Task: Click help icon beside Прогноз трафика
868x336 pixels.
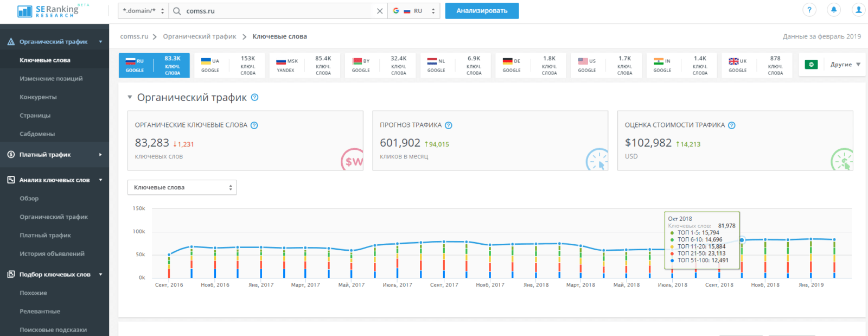Action: click(x=449, y=125)
